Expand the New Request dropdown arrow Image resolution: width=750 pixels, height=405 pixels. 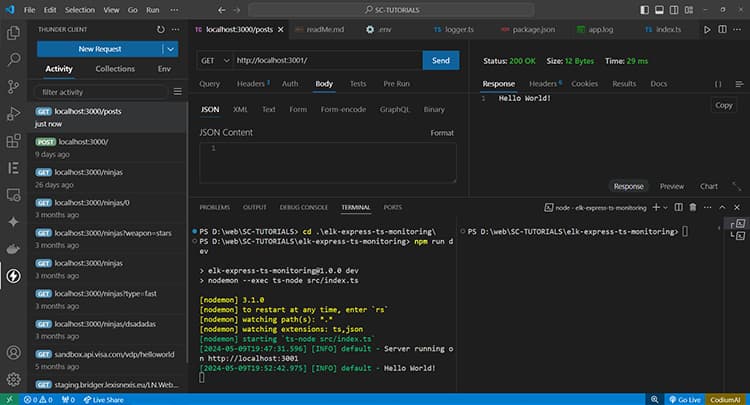point(171,49)
